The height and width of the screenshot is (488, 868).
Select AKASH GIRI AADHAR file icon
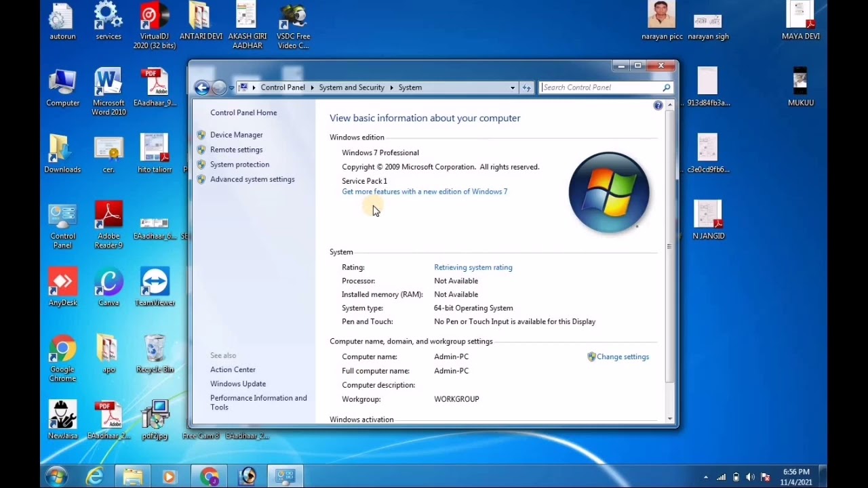[x=247, y=26]
